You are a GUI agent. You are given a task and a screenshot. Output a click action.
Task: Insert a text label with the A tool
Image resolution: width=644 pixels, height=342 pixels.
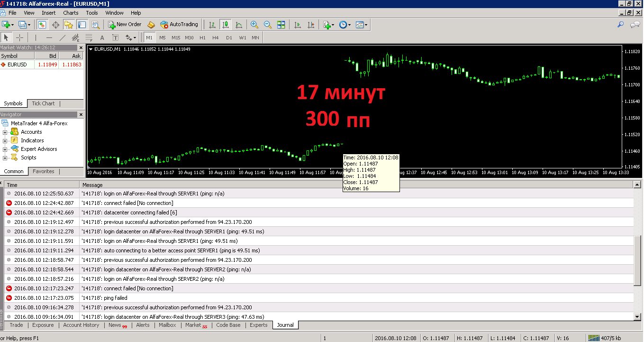point(102,37)
